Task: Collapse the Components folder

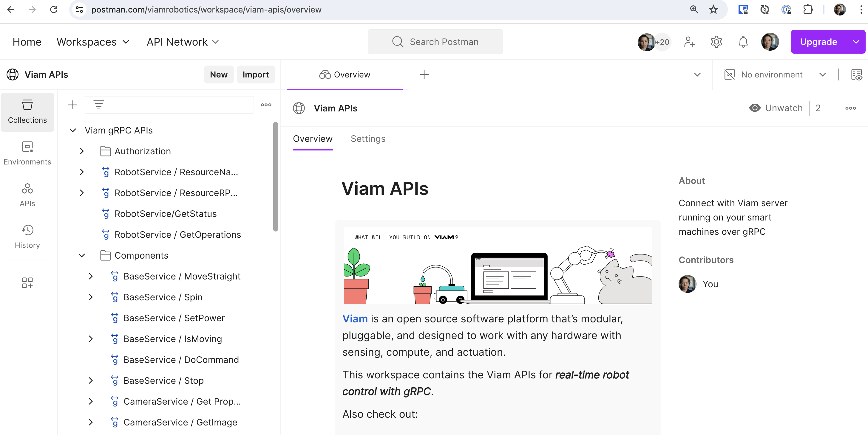Action: click(81, 256)
